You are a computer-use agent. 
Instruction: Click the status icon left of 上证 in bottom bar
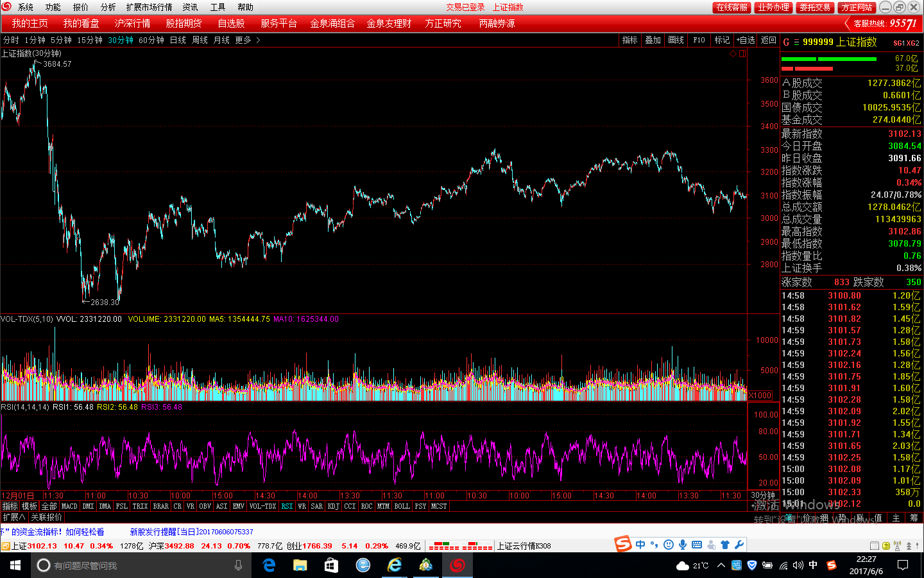(x=5, y=546)
